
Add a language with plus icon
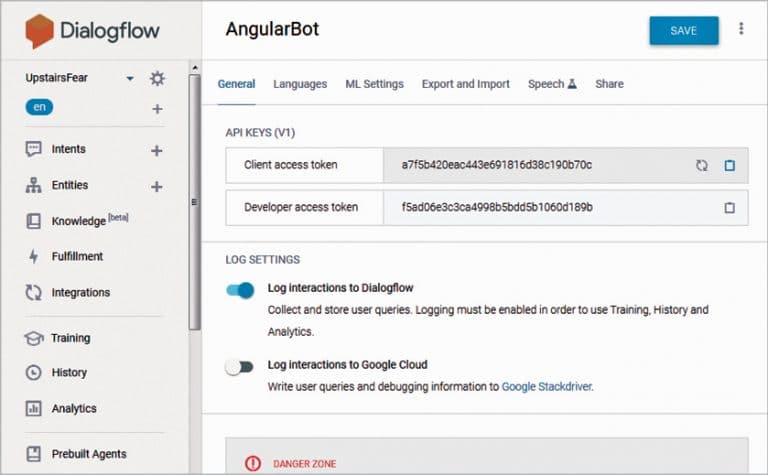[x=157, y=108]
